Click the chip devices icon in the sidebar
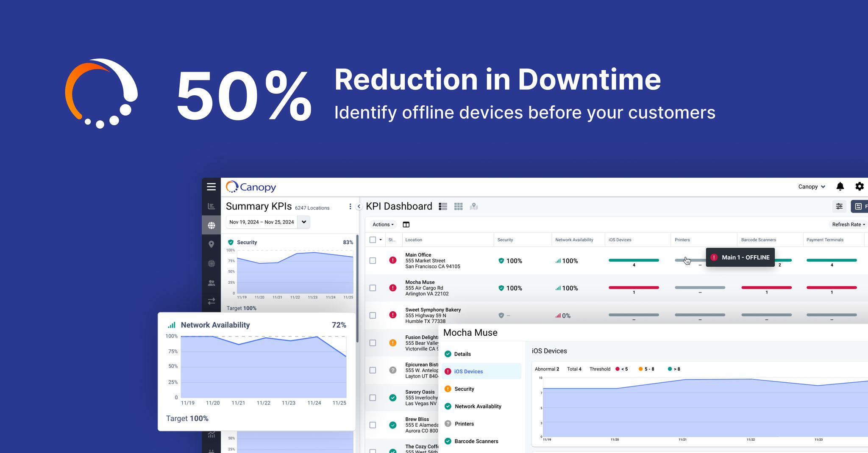Image resolution: width=868 pixels, height=453 pixels. coord(211,263)
